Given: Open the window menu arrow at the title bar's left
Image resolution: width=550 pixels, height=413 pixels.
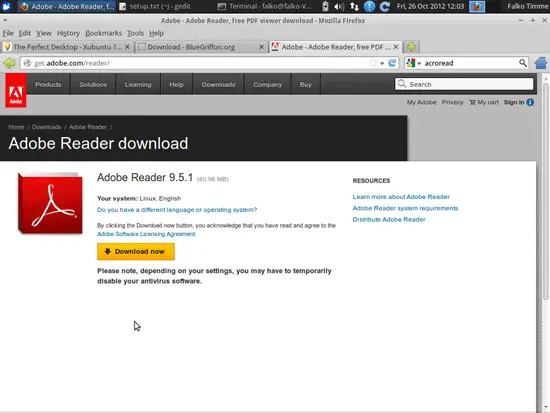Looking at the screenshot, I should (x=5, y=20).
